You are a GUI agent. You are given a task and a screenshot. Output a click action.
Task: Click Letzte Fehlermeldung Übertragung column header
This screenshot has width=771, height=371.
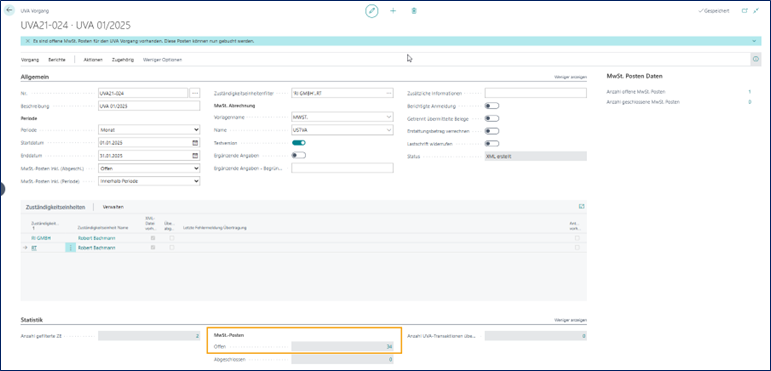[214, 228]
